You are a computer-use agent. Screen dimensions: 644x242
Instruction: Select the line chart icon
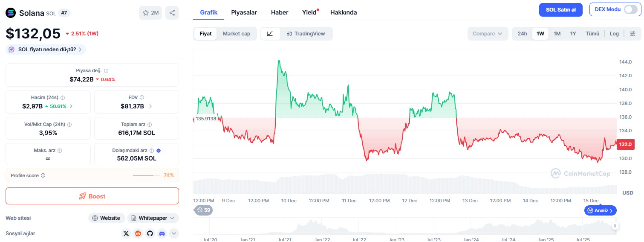270,34
